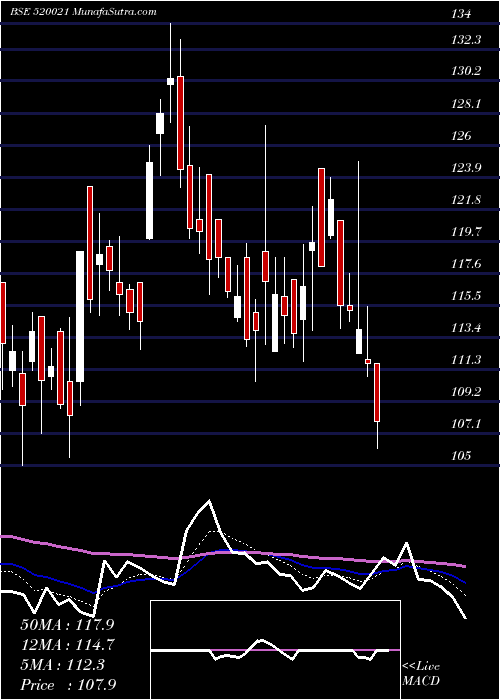The width and height of the screenshot is (500, 700).
Task: Click the 109.2 price axis label
Action: tap(467, 392)
